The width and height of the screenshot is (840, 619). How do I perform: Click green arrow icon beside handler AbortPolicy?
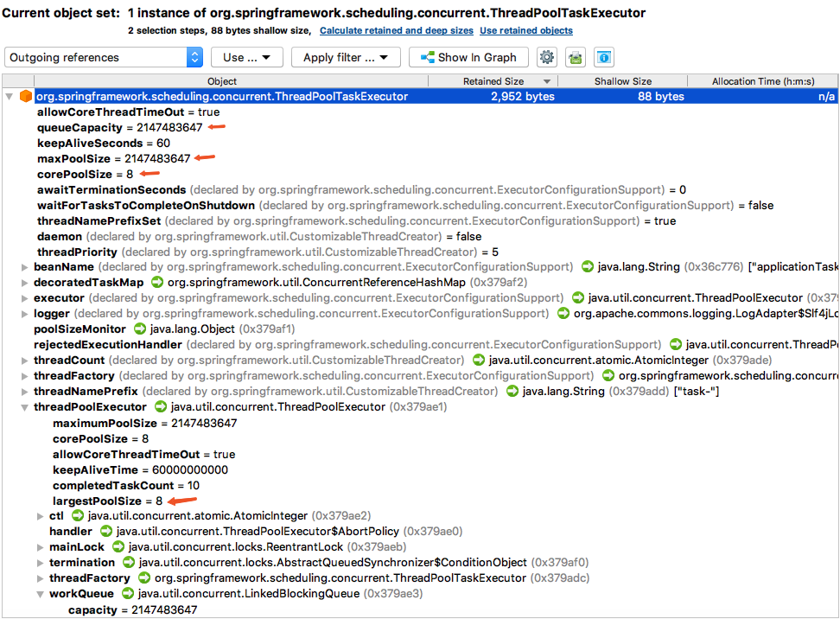pyautogui.click(x=106, y=531)
